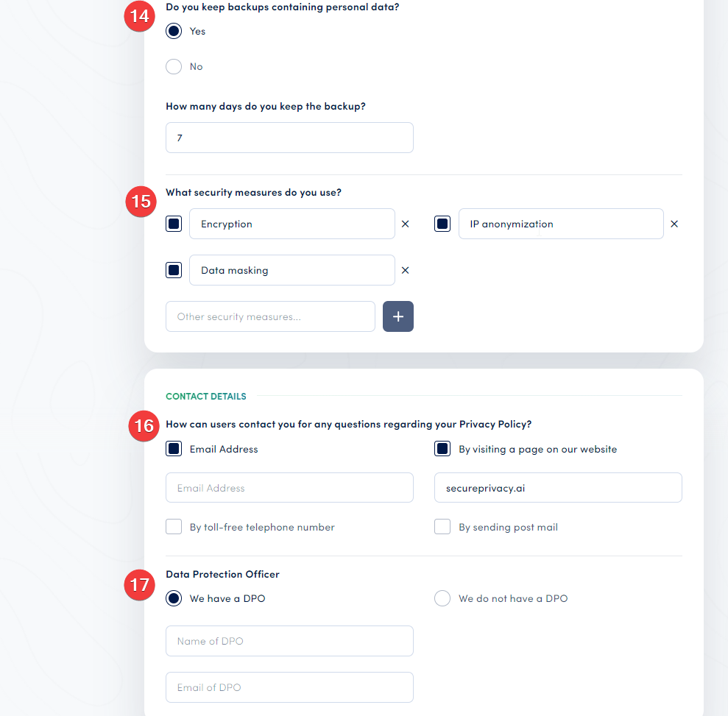
Task: Enable the toll-free telephone number option
Action: [174, 526]
